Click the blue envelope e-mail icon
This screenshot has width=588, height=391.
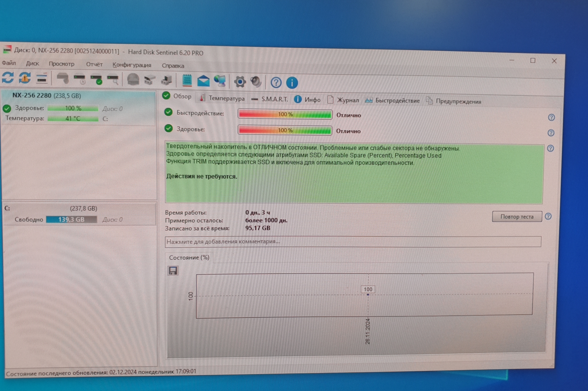[203, 81]
